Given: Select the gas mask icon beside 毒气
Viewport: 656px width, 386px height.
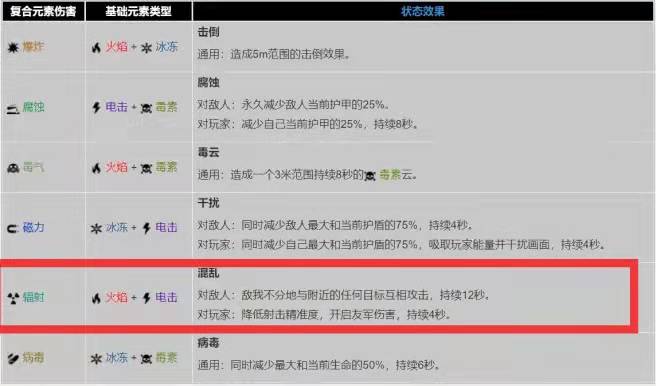Looking at the screenshot, I should click(x=13, y=169).
